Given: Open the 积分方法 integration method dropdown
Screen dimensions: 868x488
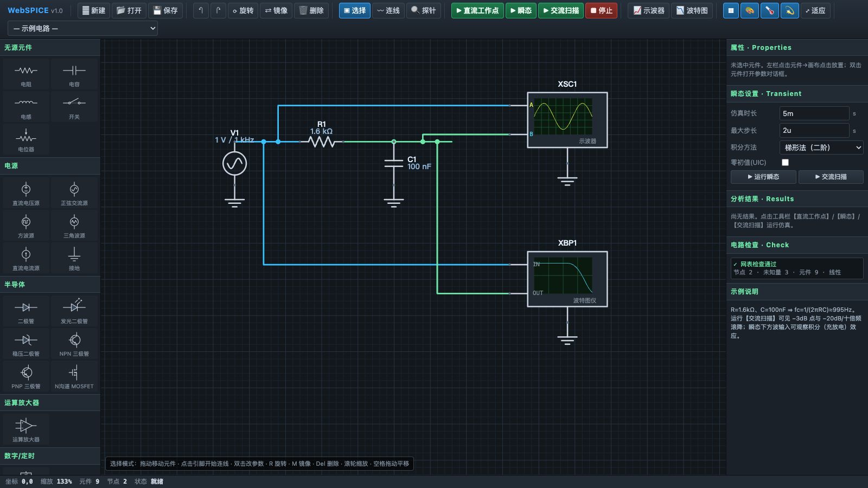Looking at the screenshot, I should coord(821,147).
